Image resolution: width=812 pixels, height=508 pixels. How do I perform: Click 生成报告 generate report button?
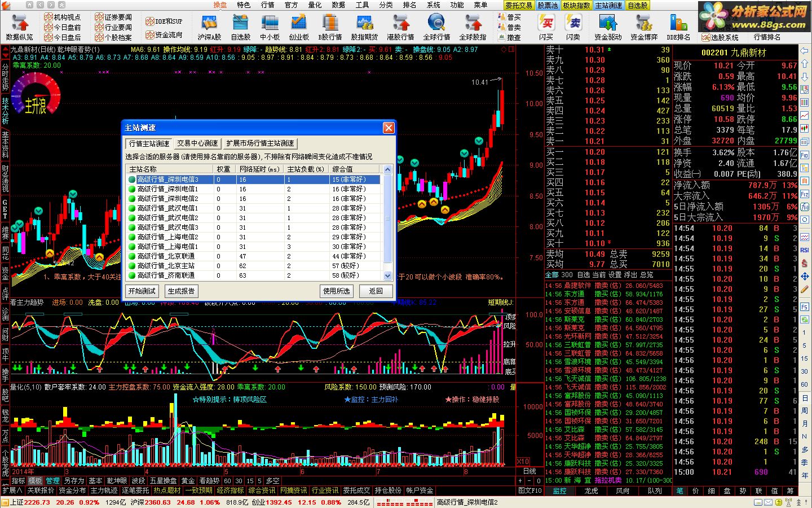[x=181, y=291]
